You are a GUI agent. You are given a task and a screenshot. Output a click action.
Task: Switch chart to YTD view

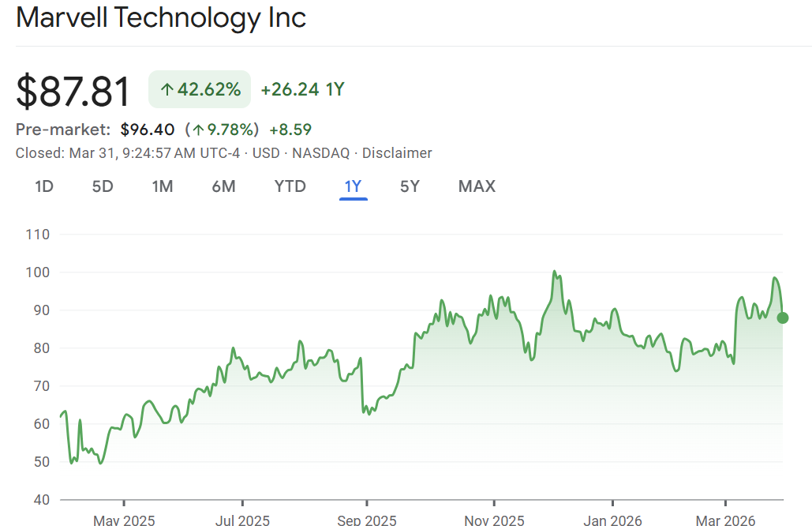(290, 186)
